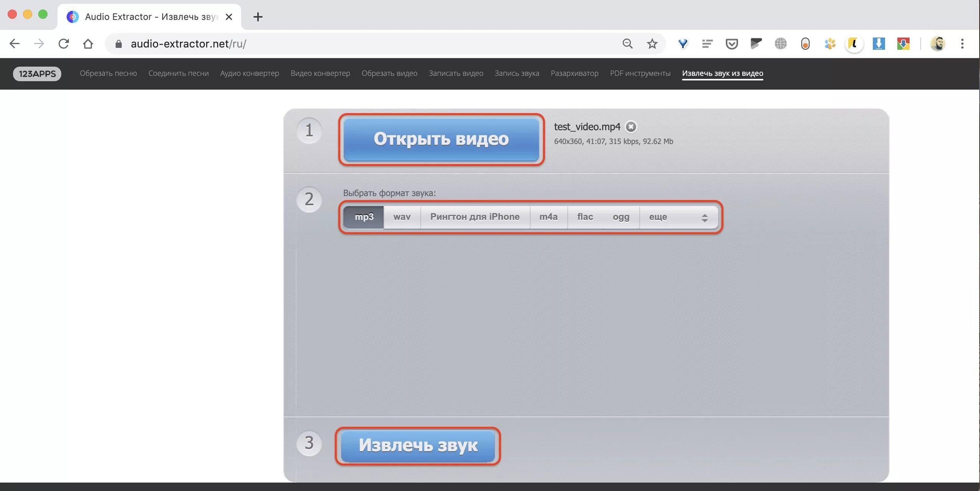Click the 123APPS logo
Viewport: 980px width, 491px height.
click(x=37, y=74)
